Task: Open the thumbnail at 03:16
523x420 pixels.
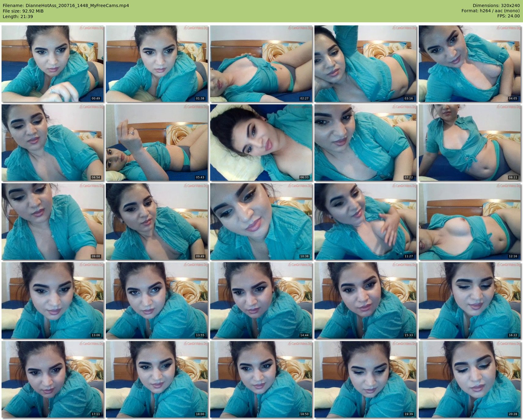Action: (x=365, y=64)
